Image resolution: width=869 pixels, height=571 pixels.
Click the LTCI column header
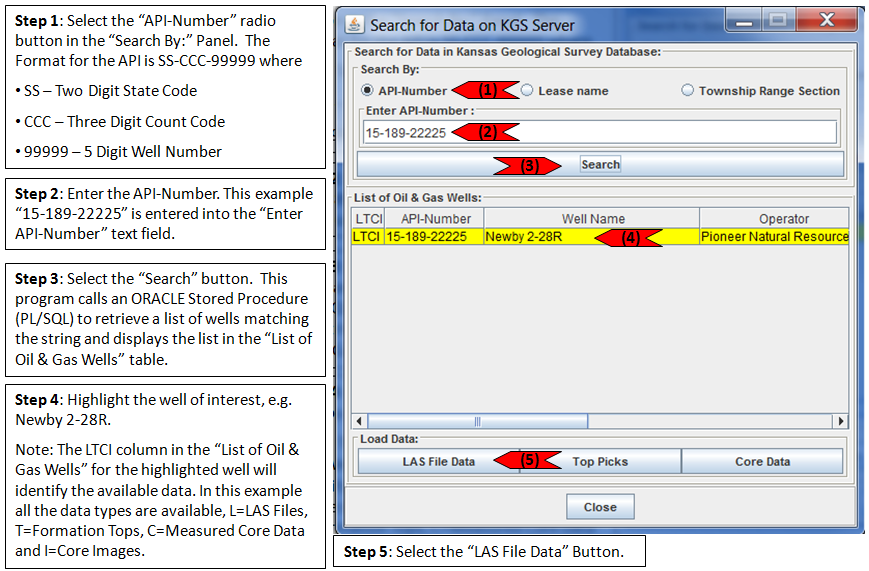click(x=368, y=219)
